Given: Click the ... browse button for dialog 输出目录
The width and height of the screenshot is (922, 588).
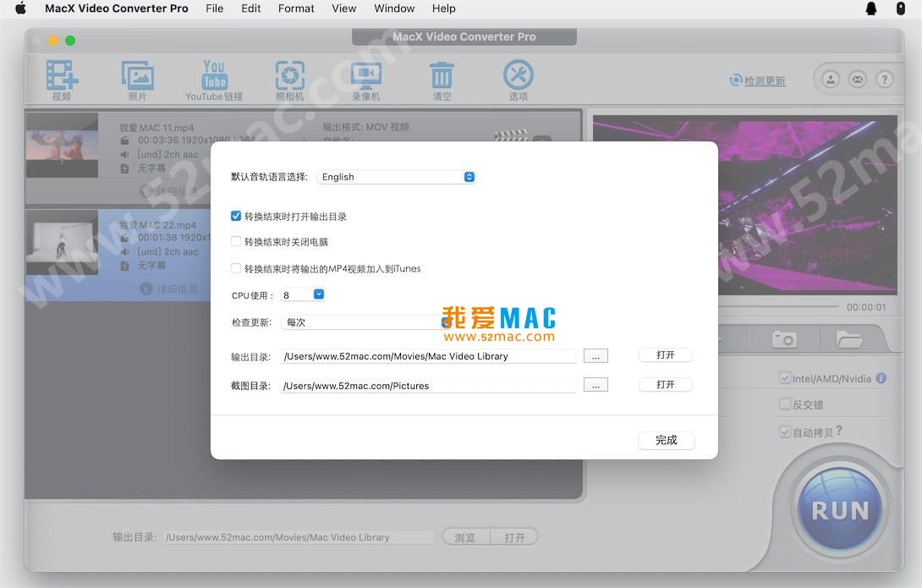Looking at the screenshot, I should [x=595, y=355].
